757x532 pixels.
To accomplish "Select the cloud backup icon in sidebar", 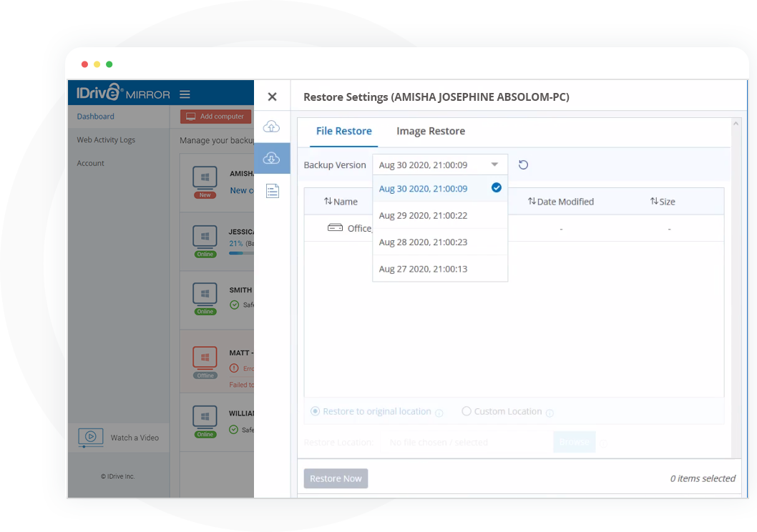I will (272, 126).
